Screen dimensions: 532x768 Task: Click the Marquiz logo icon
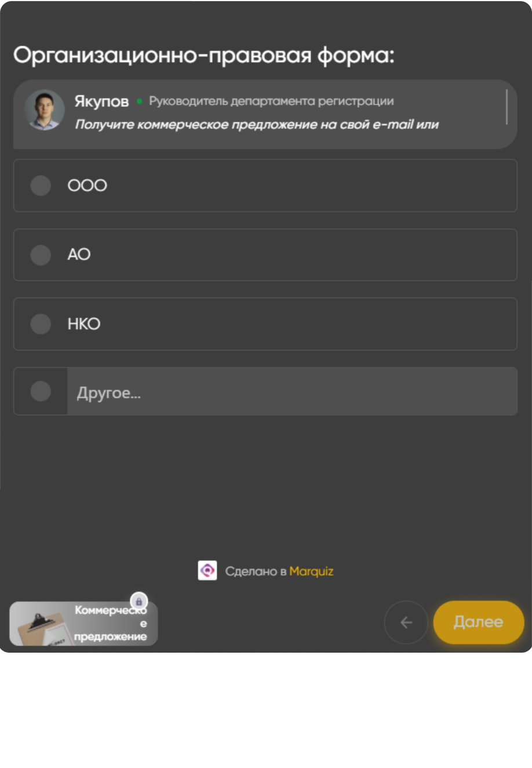(x=207, y=570)
